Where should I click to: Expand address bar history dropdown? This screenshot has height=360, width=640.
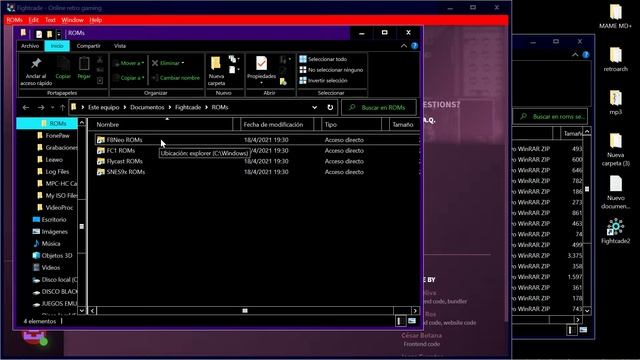(x=314, y=107)
